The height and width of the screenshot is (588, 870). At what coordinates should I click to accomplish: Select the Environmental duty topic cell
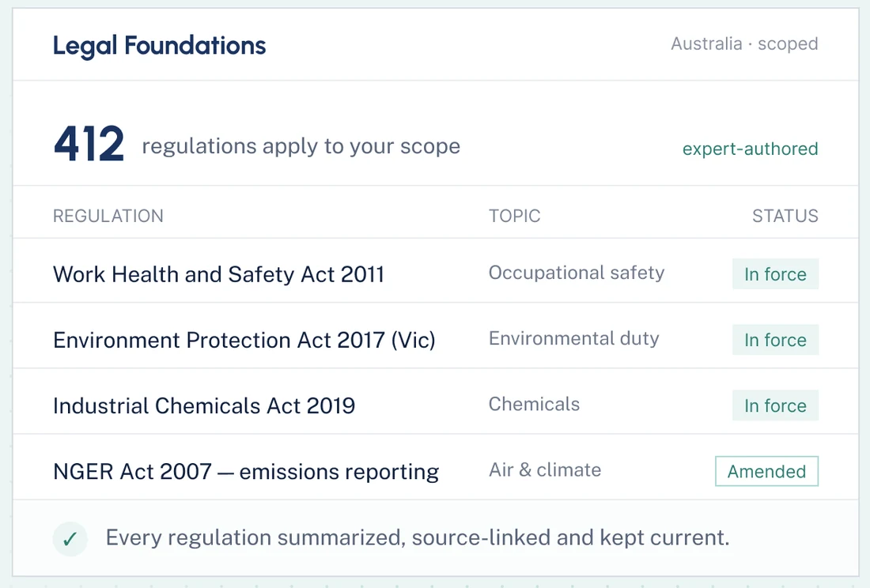(x=573, y=338)
